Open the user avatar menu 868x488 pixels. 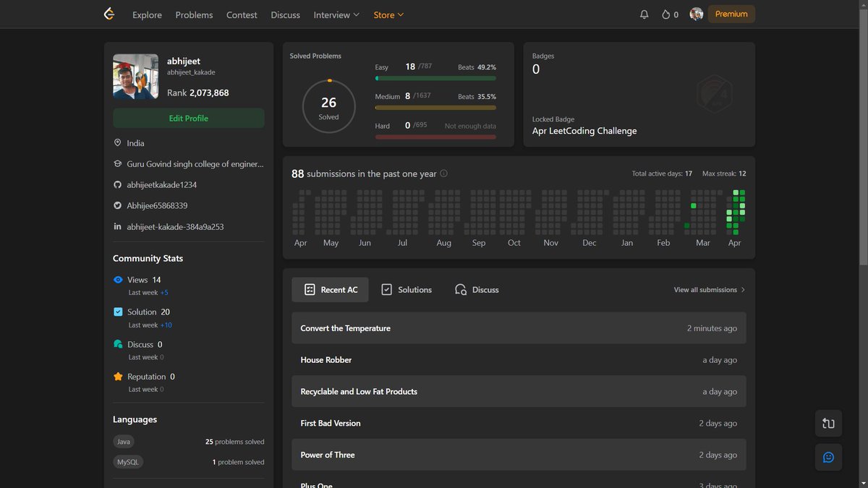(697, 14)
